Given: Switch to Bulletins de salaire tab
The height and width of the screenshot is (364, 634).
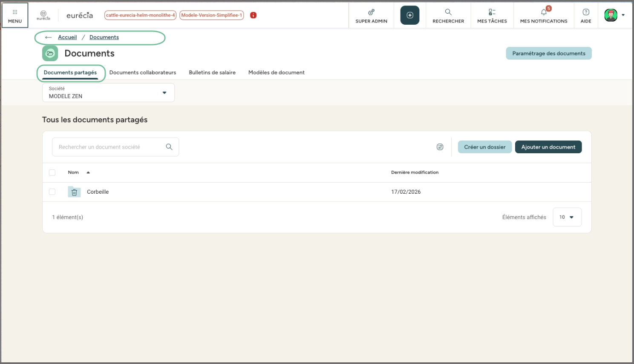Looking at the screenshot, I should pyautogui.click(x=212, y=72).
